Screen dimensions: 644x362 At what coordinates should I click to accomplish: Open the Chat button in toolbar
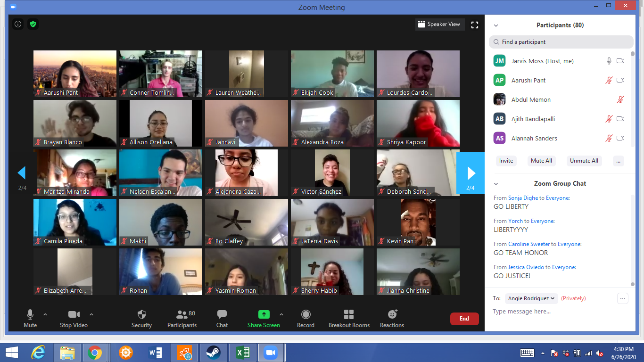tap(222, 319)
